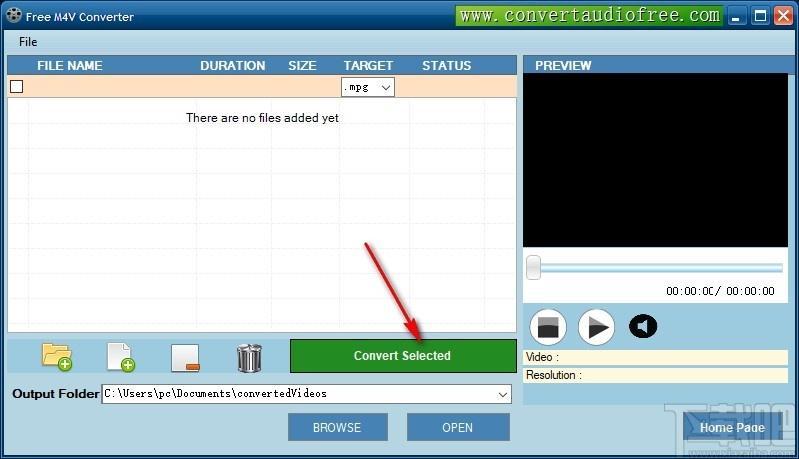Tick the select-all files checkbox
The image size is (799, 459).
(16, 87)
